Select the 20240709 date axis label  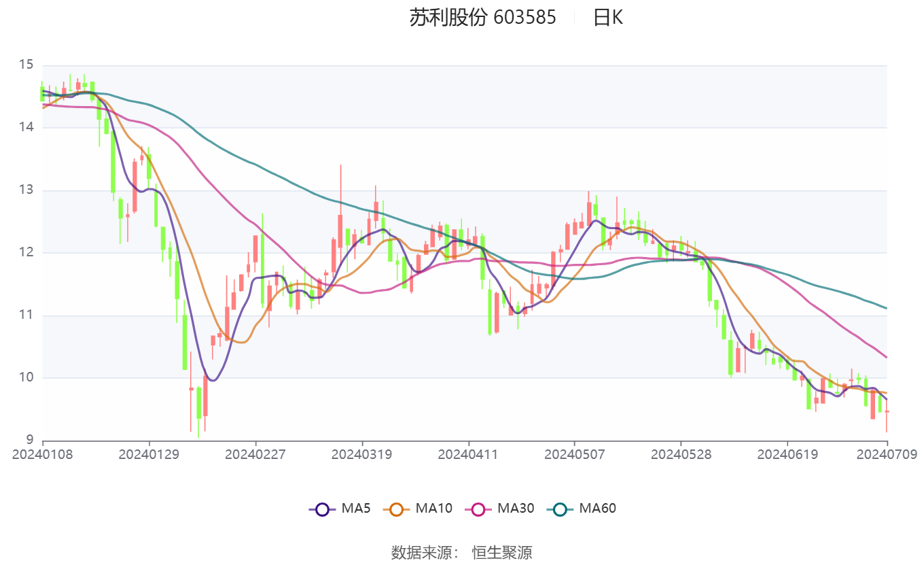click(887, 454)
